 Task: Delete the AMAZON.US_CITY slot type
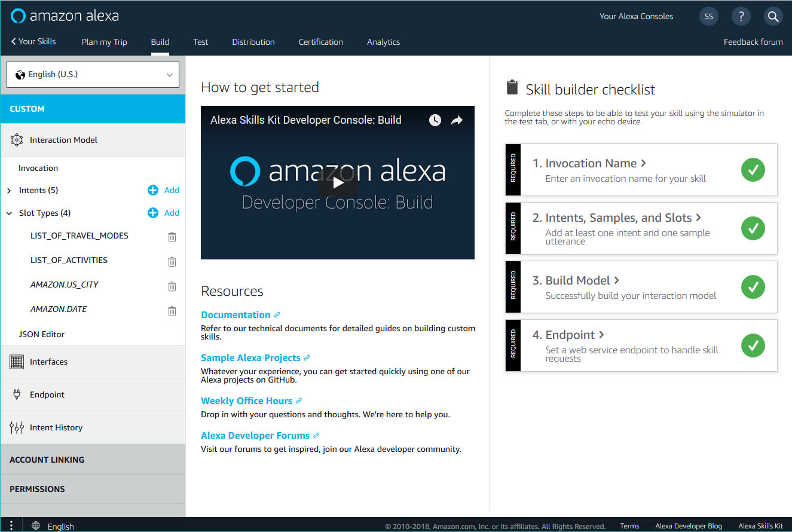pos(172,286)
